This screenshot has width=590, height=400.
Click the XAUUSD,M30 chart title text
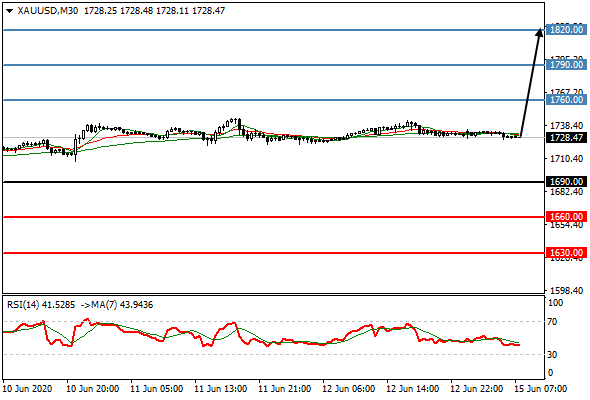tap(48, 11)
